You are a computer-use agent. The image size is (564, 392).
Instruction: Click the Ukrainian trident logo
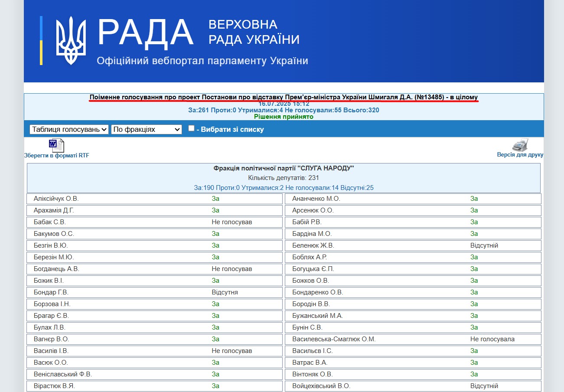pos(72,41)
